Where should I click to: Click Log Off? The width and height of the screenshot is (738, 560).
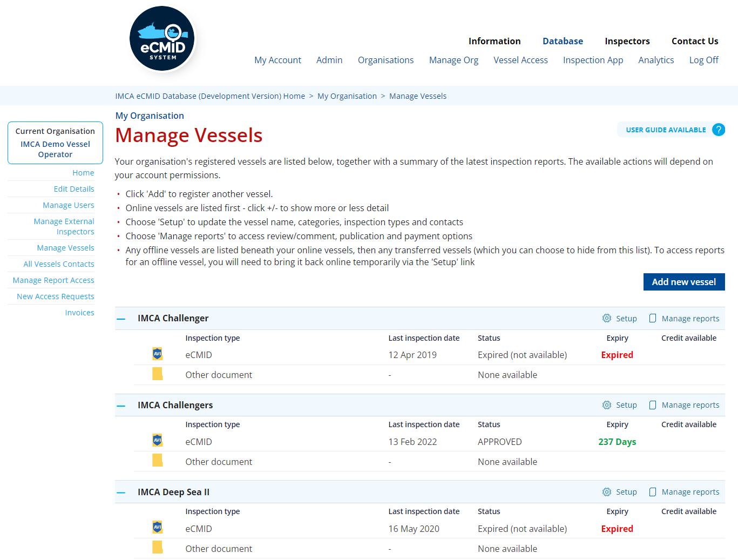pyautogui.click(x=703, y=60)
